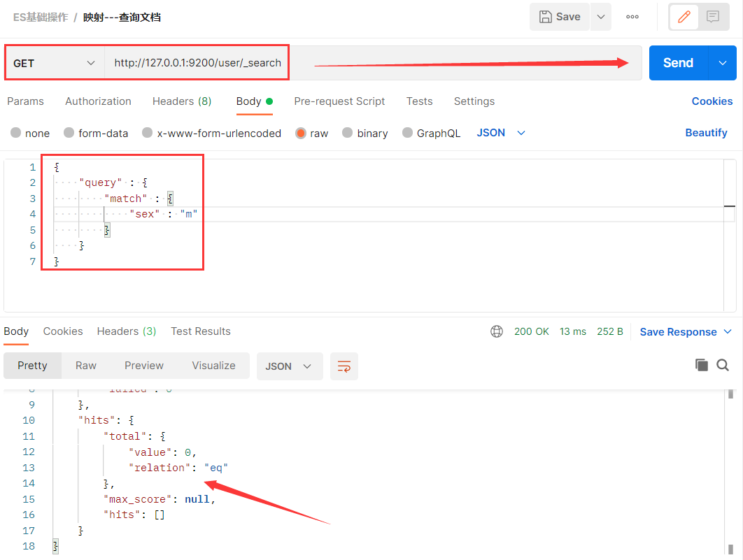Image resolution: width=743 pixels, height=560 pixels.
Task: Expand the Save Response dropdown arrow
Action: pos(728,332)
